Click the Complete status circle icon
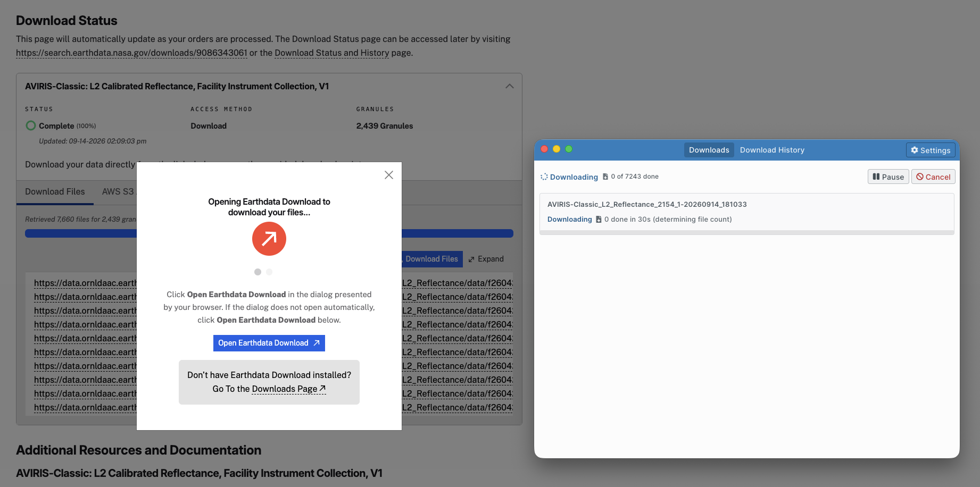The width and height of the screenshot is (980, 487). point(31,125)
